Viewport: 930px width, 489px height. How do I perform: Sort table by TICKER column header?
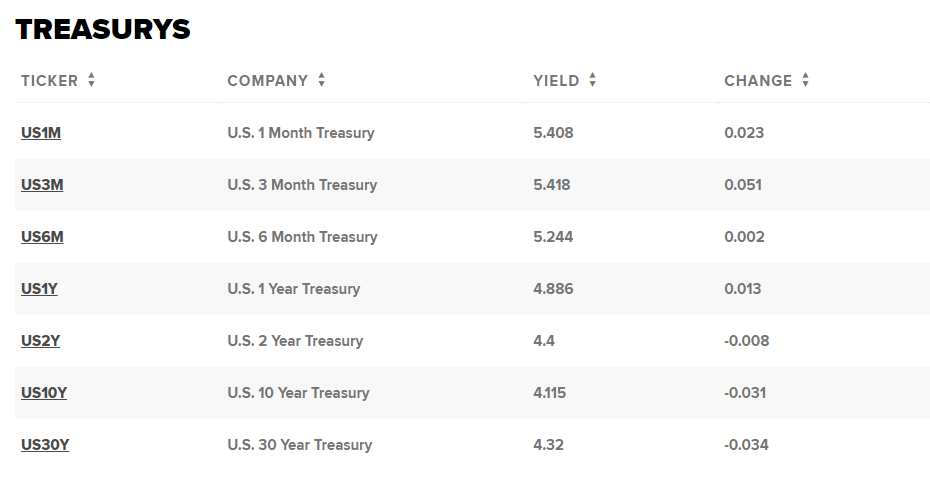(50, 81)
